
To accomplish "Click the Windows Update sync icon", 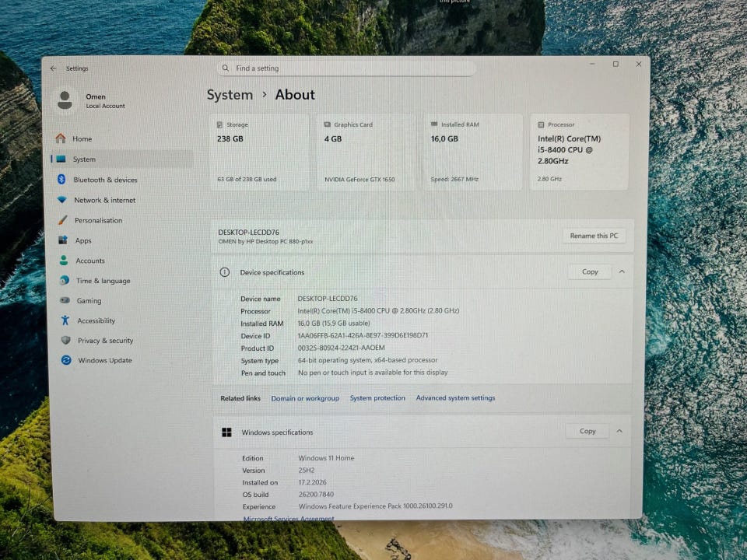I will point(66,360).
